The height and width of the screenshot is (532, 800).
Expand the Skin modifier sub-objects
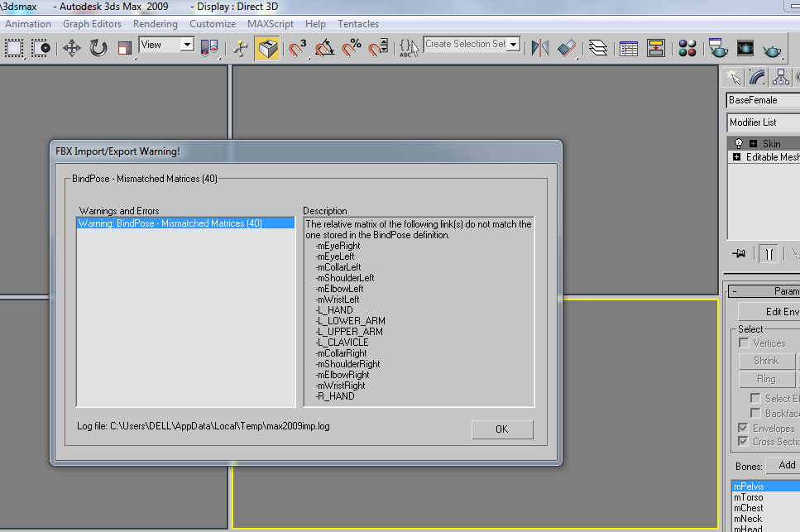[753, 143]
